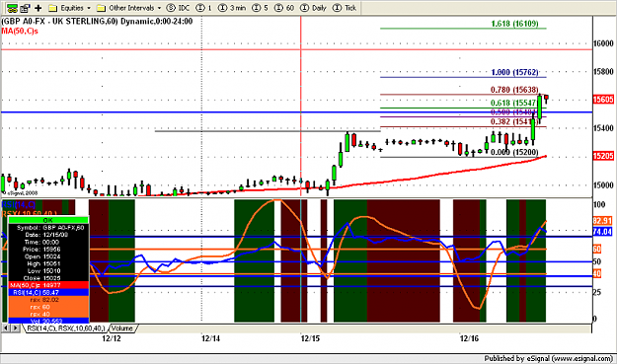Image resolution: width=617 pixels, height=364 pixels.
Task: Click the rsx 82.02 row in data box
Action: tap(48, 300)
